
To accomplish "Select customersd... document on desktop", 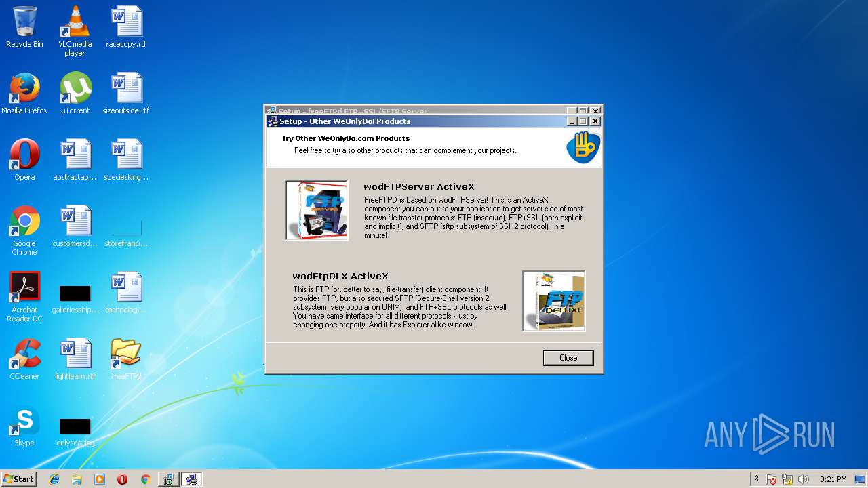I will coord(75,226).
